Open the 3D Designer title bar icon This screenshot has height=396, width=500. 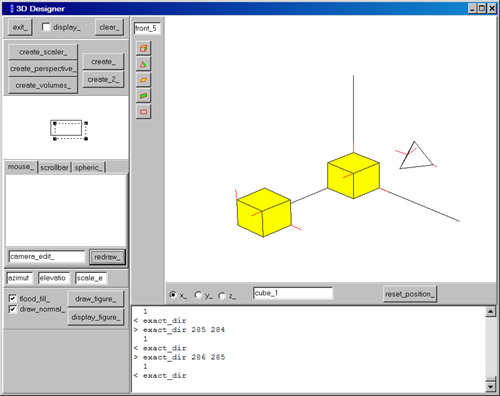point(11,9)
